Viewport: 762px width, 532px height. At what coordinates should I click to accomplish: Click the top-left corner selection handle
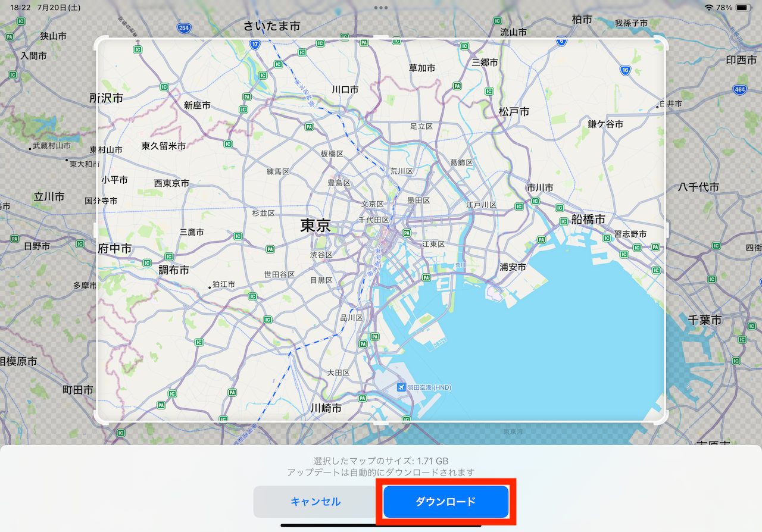point(101,42)
